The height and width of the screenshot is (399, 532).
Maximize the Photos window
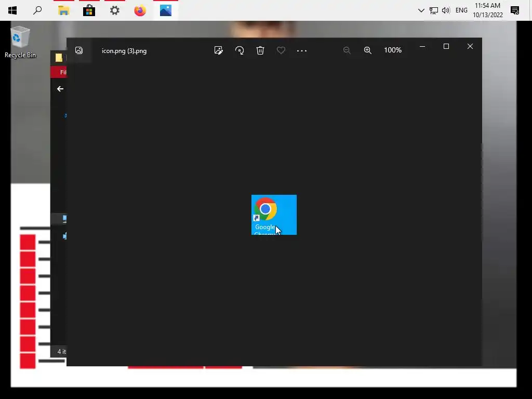tap(446, 46)
